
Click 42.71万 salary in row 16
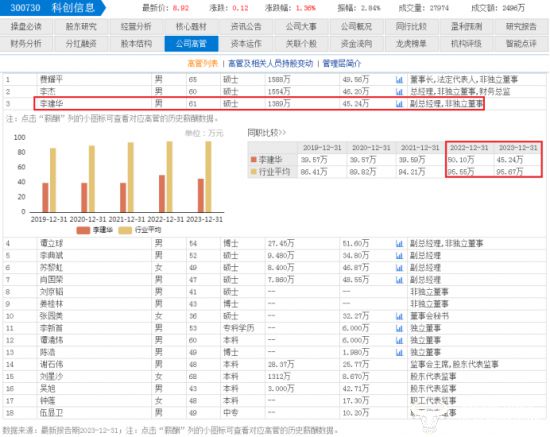[356, 389]
